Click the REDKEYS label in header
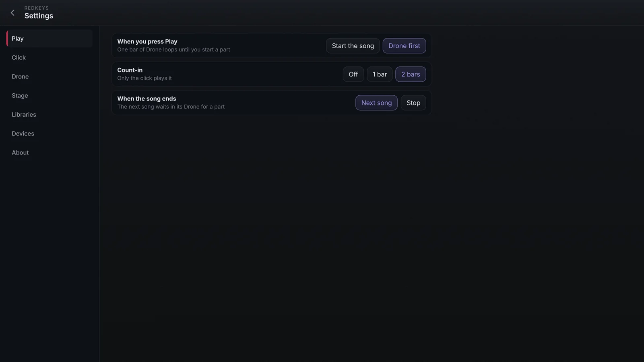 (37, 8)
